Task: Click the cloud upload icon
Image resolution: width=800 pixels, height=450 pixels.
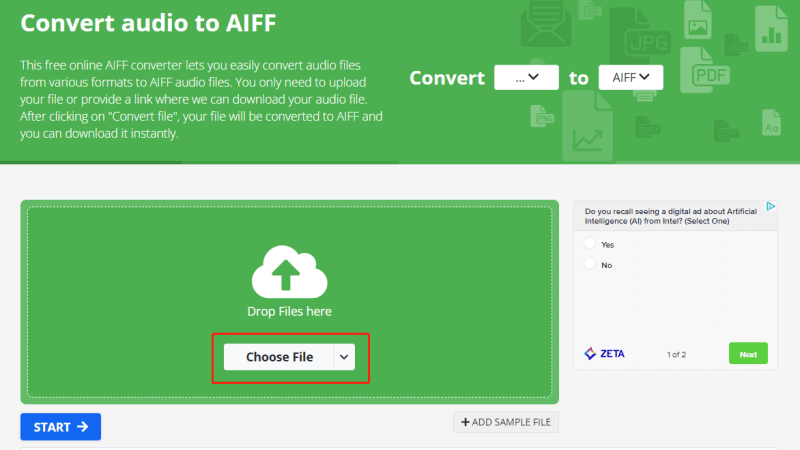Action: (x=289, y=272)
